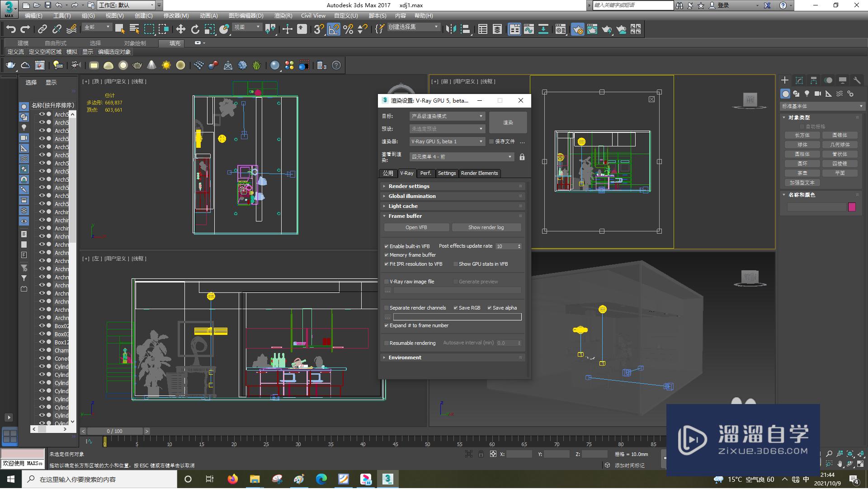868x489 pixels.
Task: Toggle the Save alpha checkbox
Action: point(490,308)
